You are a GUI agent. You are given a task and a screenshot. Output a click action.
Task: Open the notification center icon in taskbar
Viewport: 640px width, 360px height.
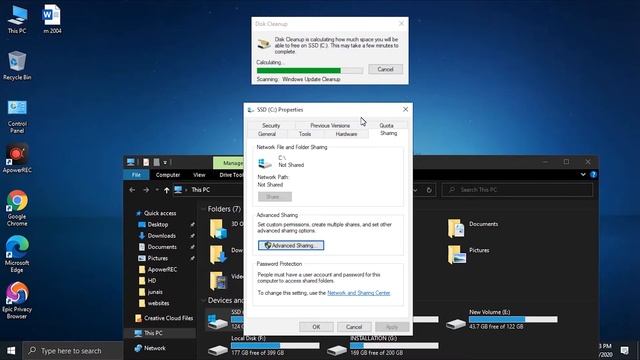coord(624,351)
